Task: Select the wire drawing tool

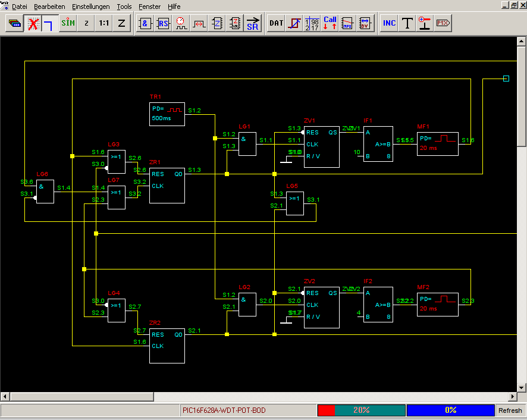Action: (50, 23)
